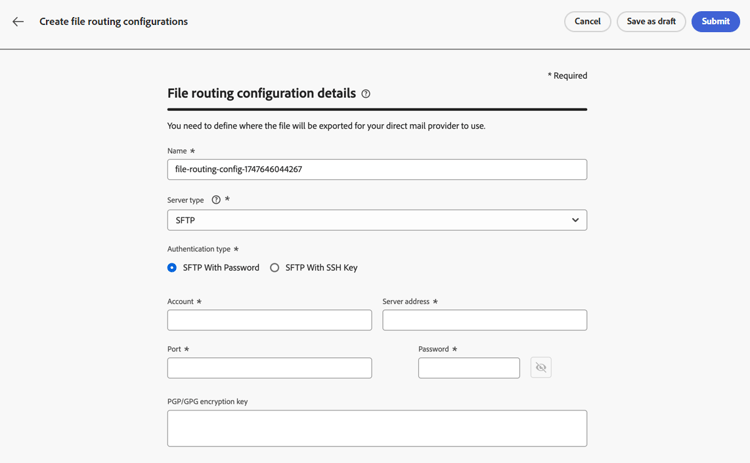Submit the file routing configuration

tap(715, 21)
